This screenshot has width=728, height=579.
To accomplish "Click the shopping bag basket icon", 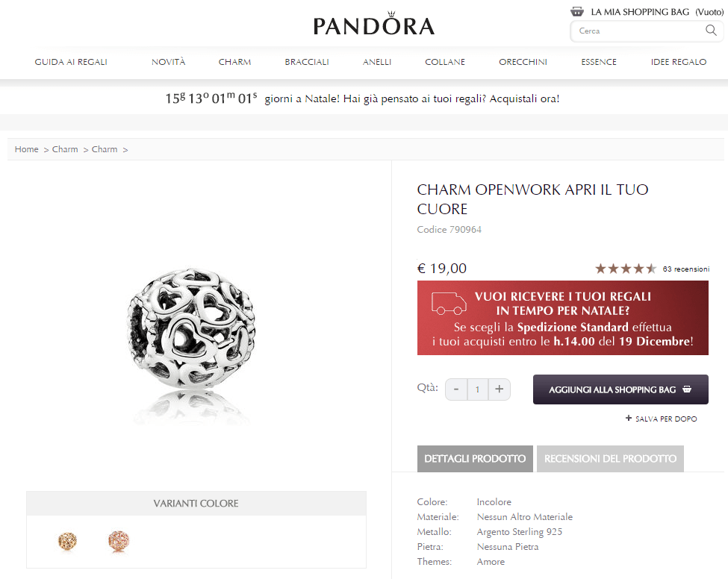I will pos(576,12).
